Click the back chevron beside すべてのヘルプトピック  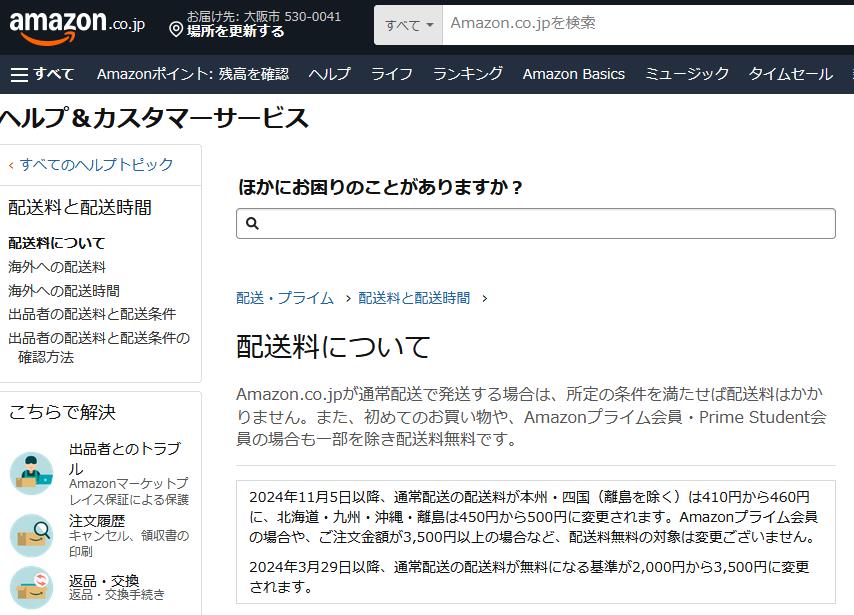point(11,164)
